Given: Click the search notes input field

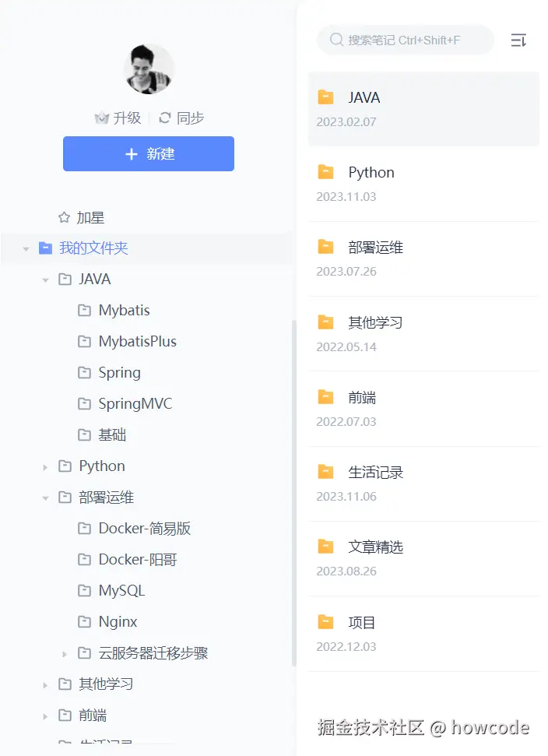Looking at the screenshot, I should [413, 40].
